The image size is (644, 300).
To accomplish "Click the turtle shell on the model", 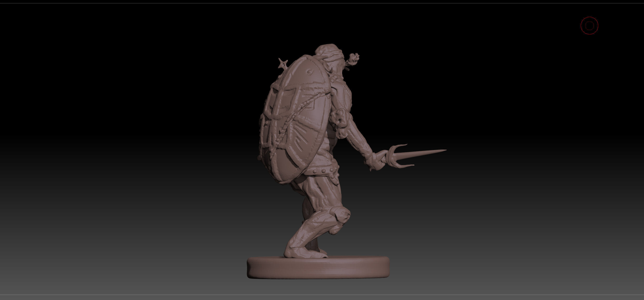I will pos(295,120).
